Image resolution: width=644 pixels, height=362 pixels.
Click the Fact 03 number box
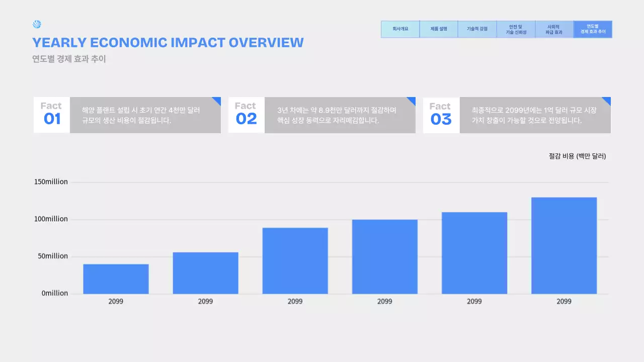coord(441,115)
